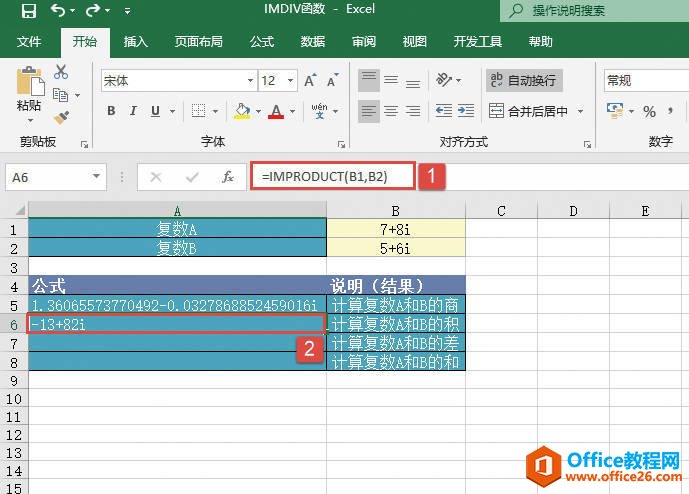689x494 pixels.
Task: Switch to the 公式 tab
Action: click(262, 42)
